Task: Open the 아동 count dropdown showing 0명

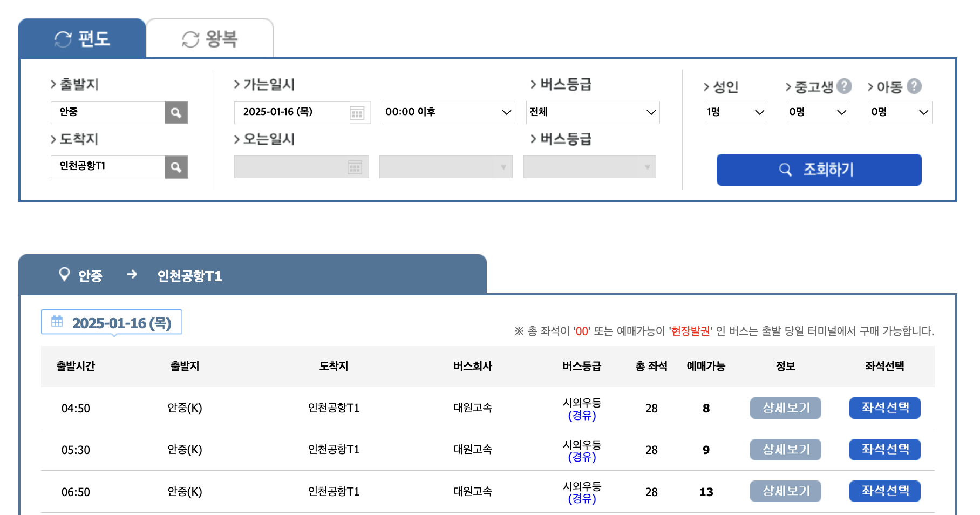Action: click(900, 112)
